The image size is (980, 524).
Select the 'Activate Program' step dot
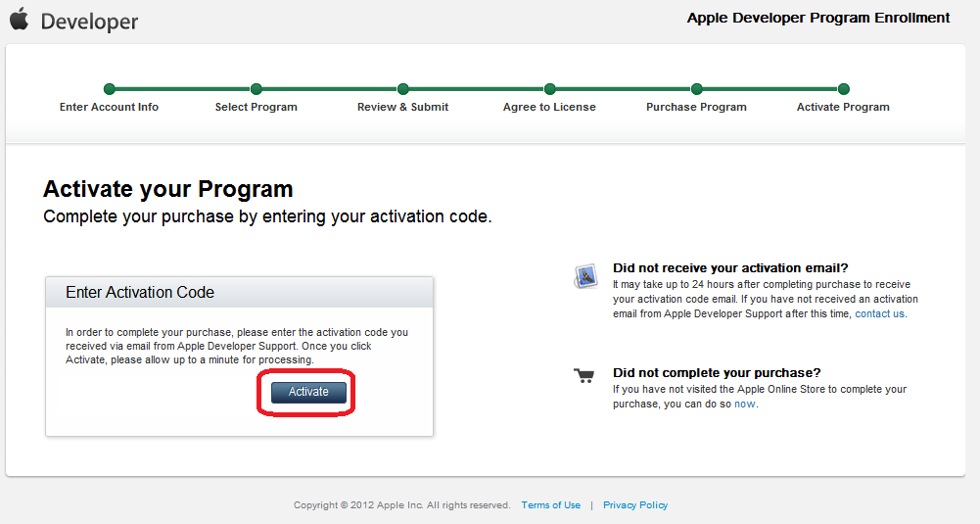click(844, 89)
